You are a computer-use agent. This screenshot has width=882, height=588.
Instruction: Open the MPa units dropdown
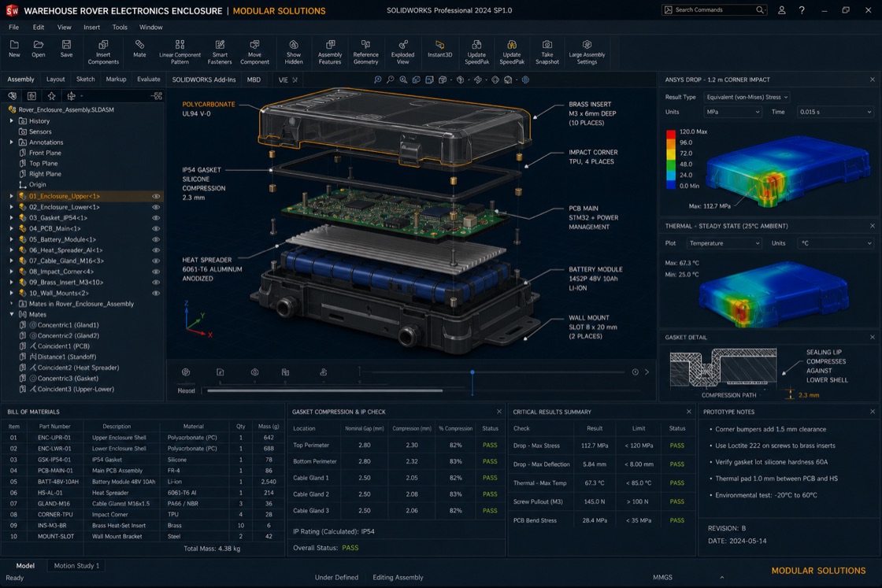click(x=733, y=112)
